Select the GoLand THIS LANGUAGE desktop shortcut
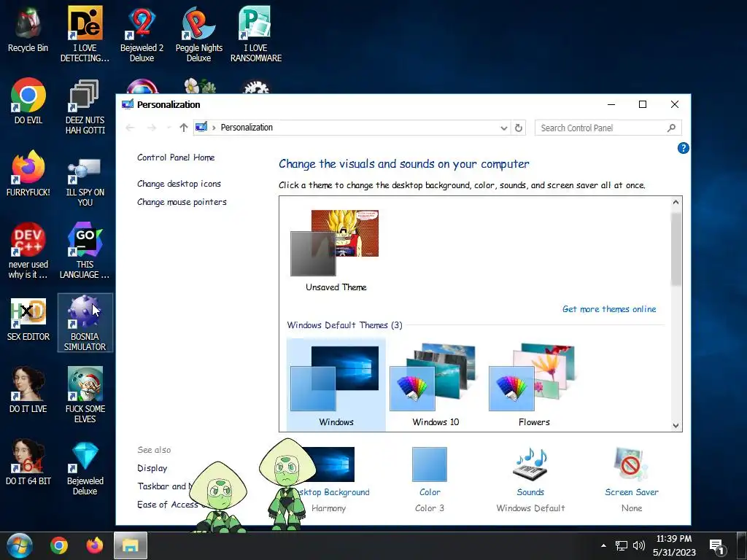The image size is (747, 560). click(x=85, y=250)
